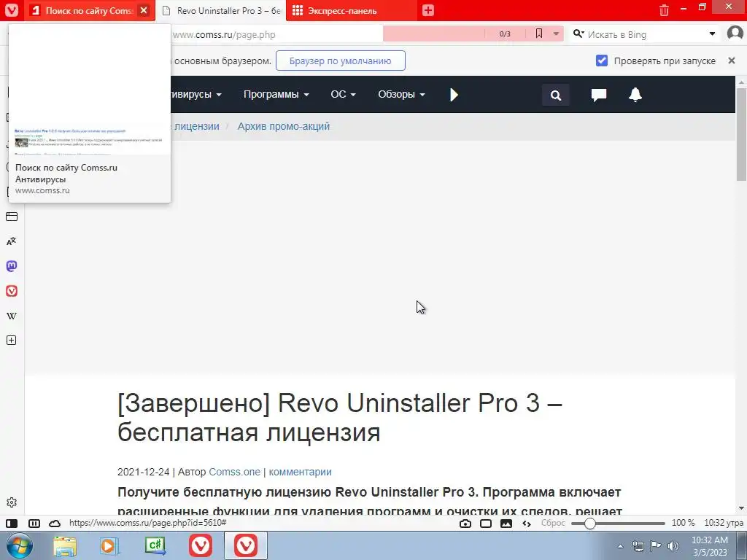
Task: Expand the Программы menu on site
Action: 276,94
